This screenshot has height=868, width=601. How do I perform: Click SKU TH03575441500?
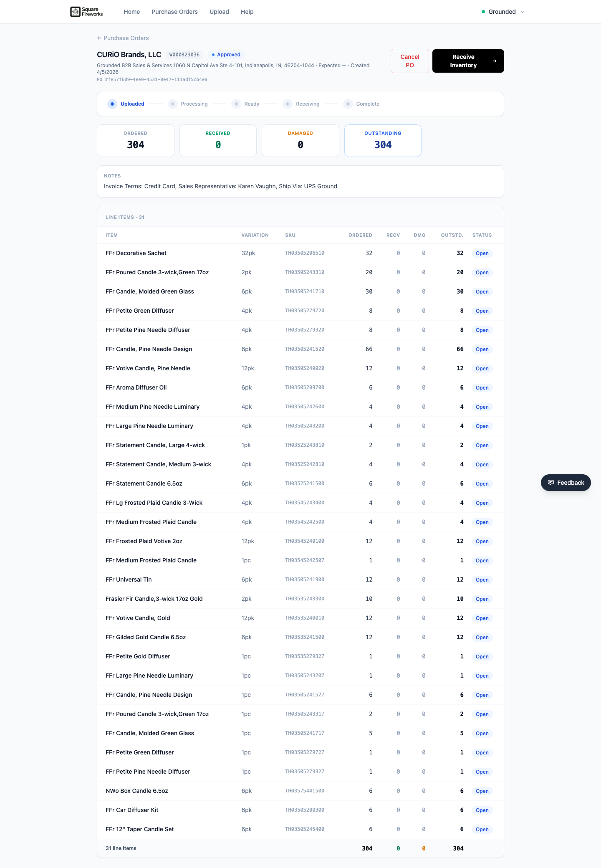click(305, 791)
